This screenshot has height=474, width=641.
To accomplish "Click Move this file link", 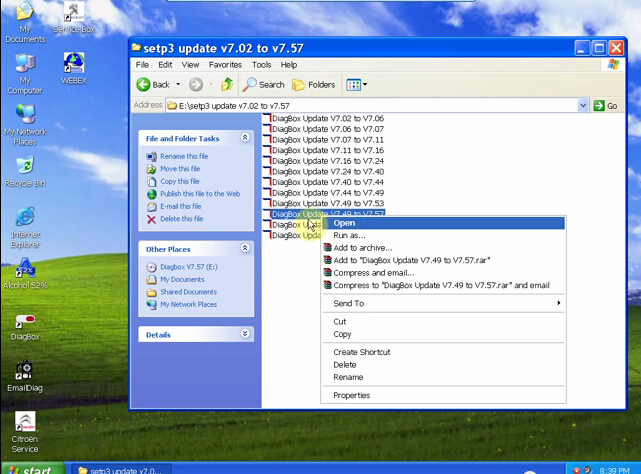I will (180, 168).
